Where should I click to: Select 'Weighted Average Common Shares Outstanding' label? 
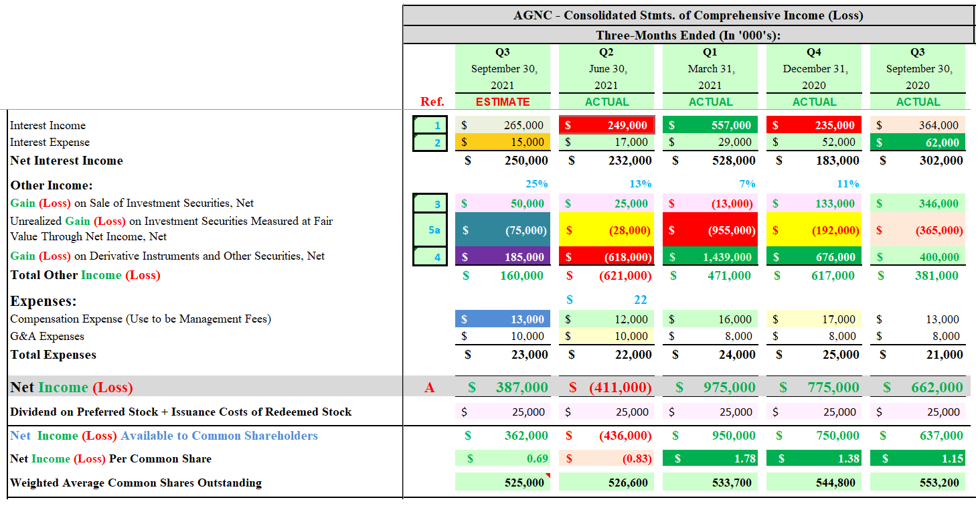[x=136, y=483]
